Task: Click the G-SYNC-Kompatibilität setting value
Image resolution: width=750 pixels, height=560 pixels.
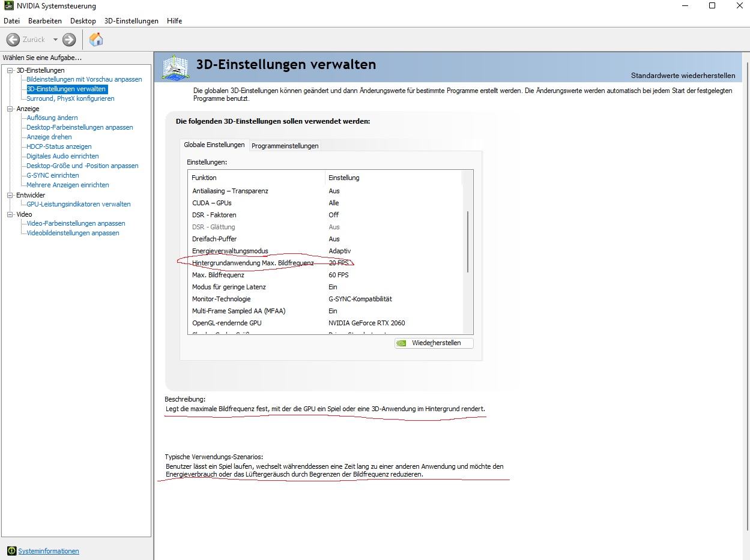Action: point(360,299)
